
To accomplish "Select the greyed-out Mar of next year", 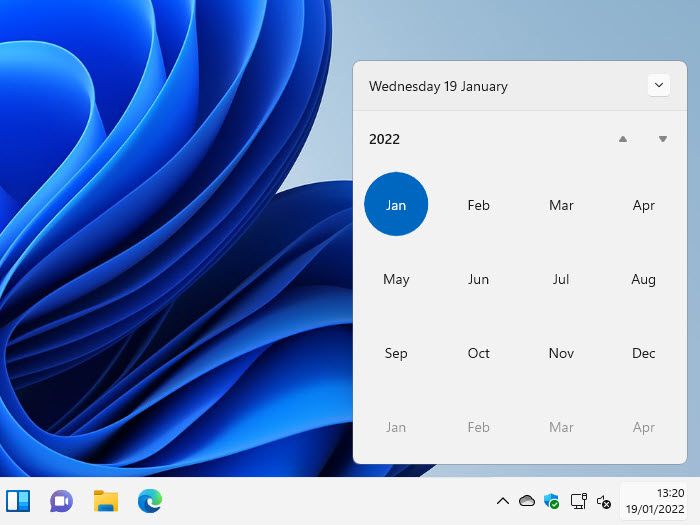I will [561, 427].
